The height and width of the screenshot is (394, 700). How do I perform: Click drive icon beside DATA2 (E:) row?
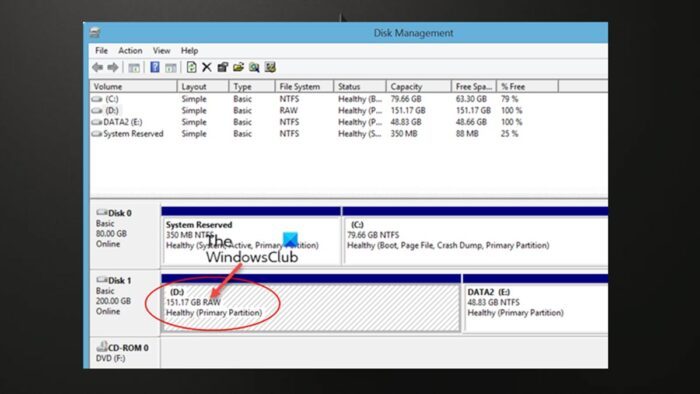click(97, 122)
